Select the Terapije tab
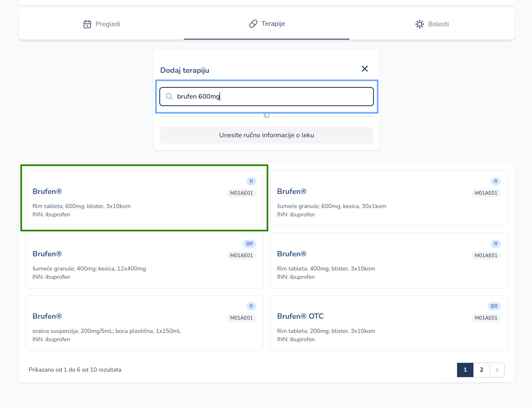532x407 pixels. [x=267, y=24]
